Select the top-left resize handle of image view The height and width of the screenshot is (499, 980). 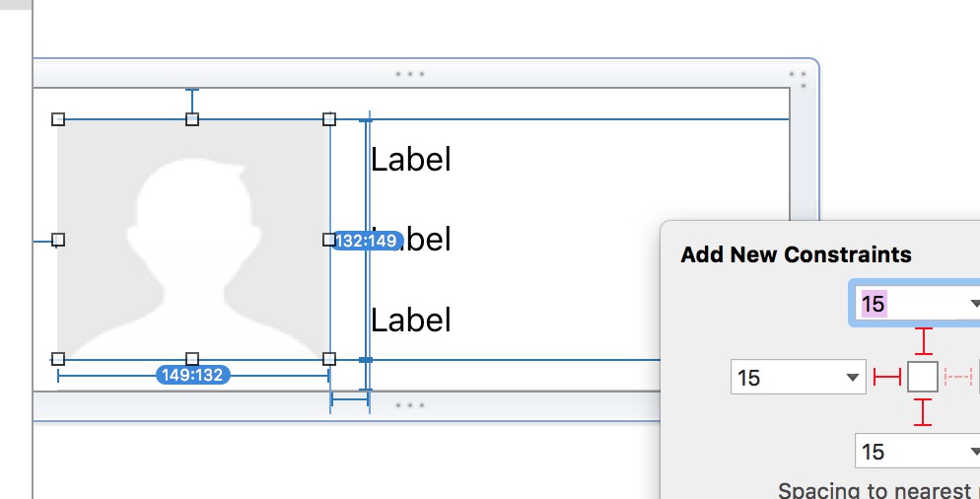58,118
